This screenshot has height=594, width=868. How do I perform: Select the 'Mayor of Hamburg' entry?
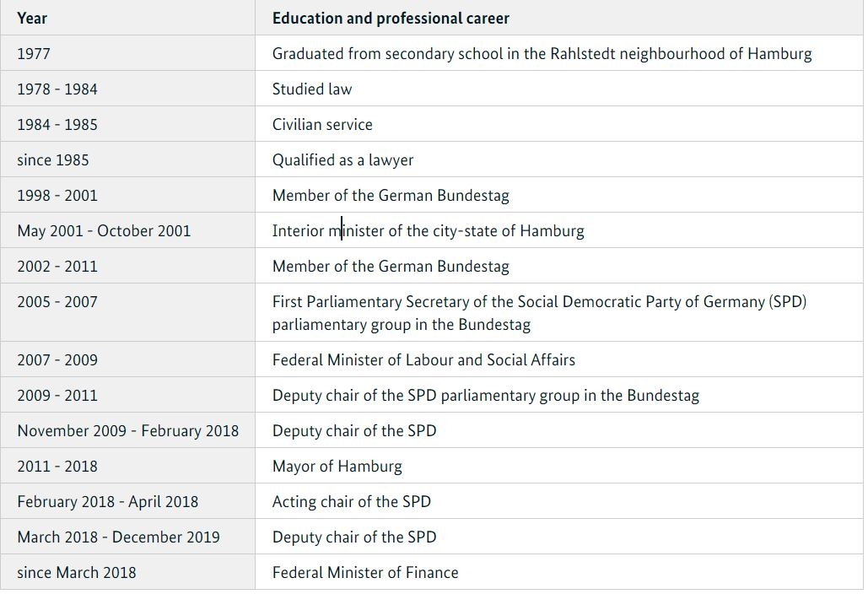(x=337, y=467)
